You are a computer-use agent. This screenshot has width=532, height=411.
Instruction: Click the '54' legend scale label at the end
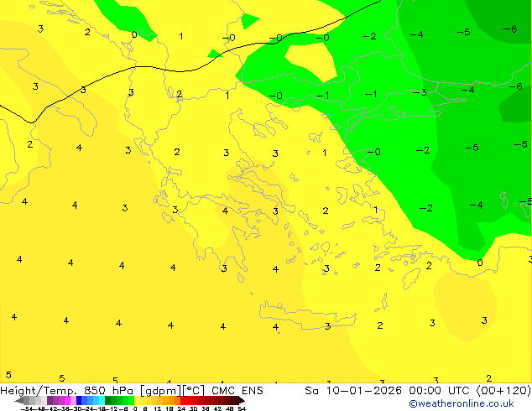tap(242, 408)
